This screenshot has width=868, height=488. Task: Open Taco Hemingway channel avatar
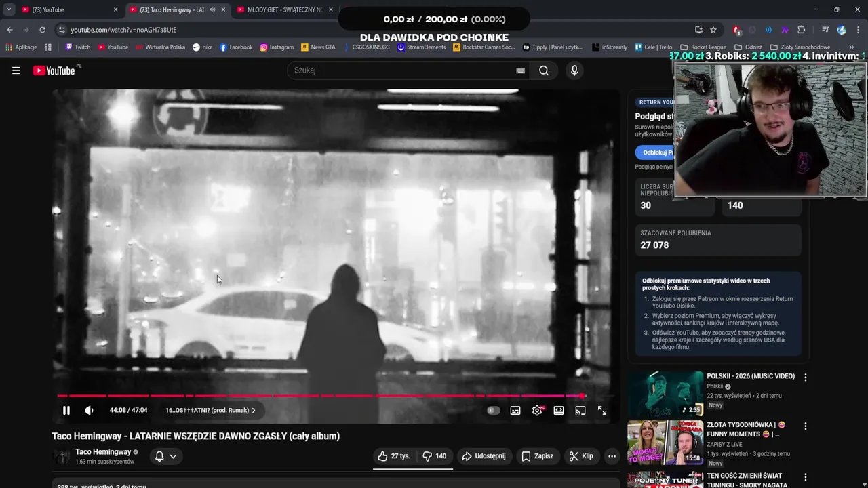click(x=62, y=457)
